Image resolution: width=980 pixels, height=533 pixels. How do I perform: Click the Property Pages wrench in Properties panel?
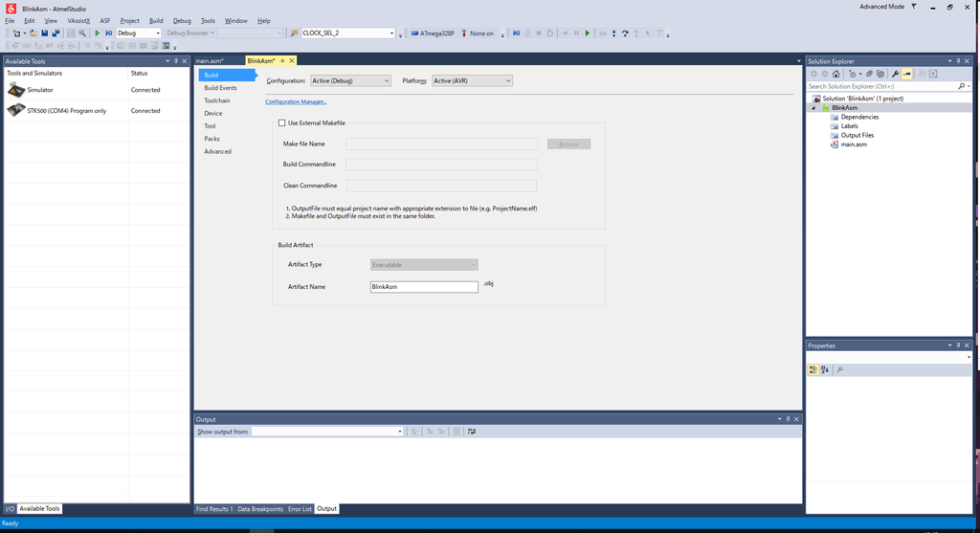(840, 370)
